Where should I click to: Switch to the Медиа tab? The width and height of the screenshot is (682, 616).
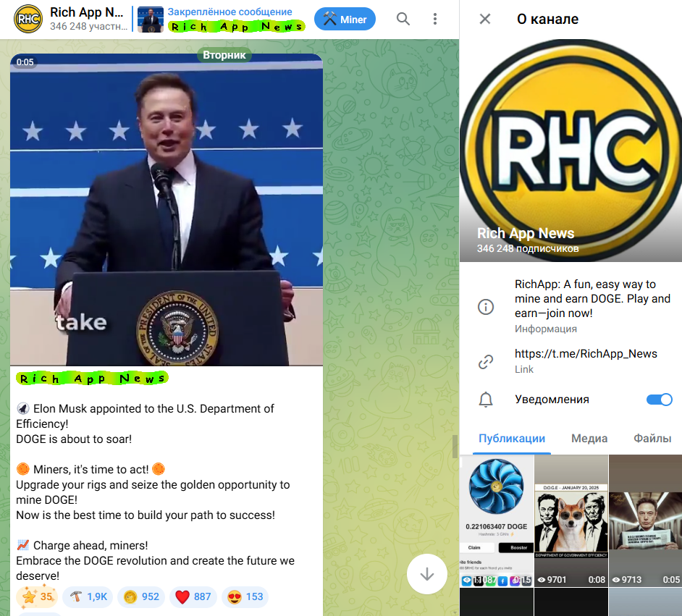[589, 438]
